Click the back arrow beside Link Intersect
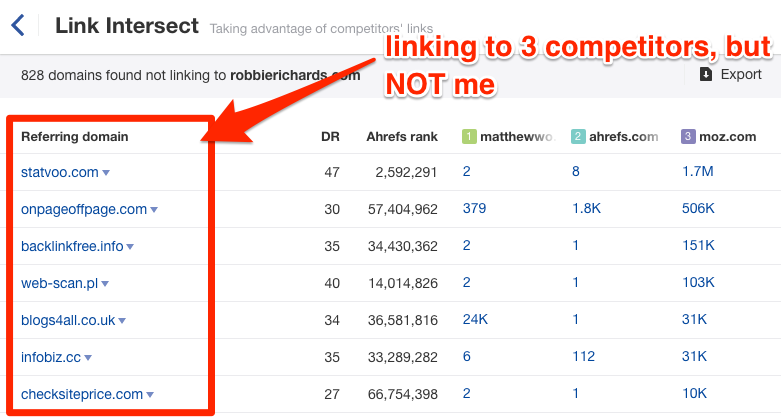The height and width of the screenshot is (419, 783). [x=17, y=25]
